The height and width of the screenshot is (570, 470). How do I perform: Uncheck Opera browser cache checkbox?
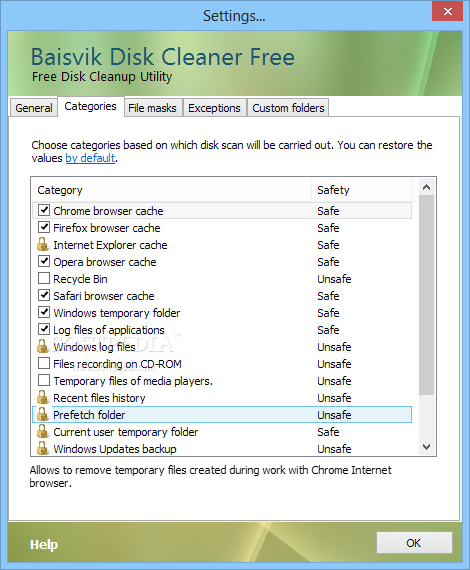[x=44, y=261]
